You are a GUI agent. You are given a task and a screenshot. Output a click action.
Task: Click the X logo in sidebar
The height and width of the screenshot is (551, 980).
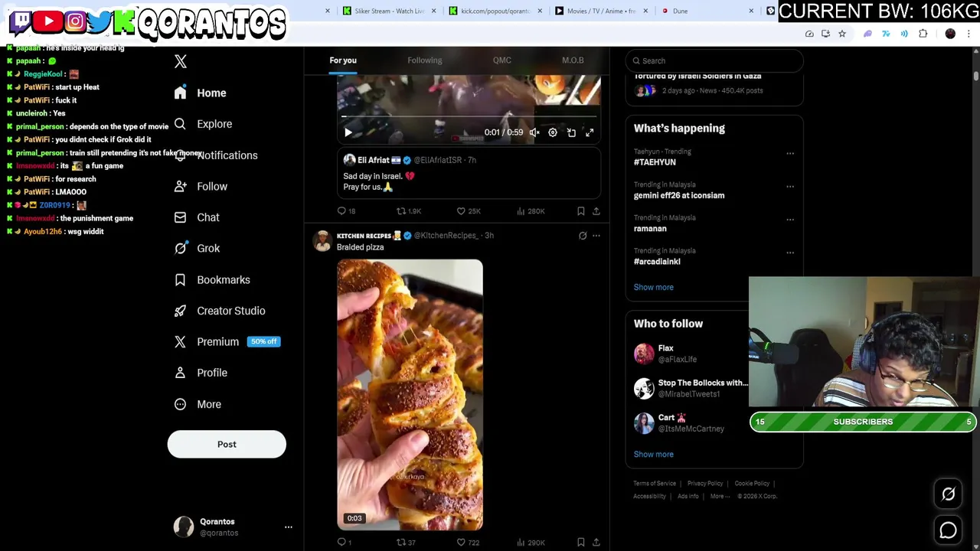pyautogui.click(x=181, y=61)
